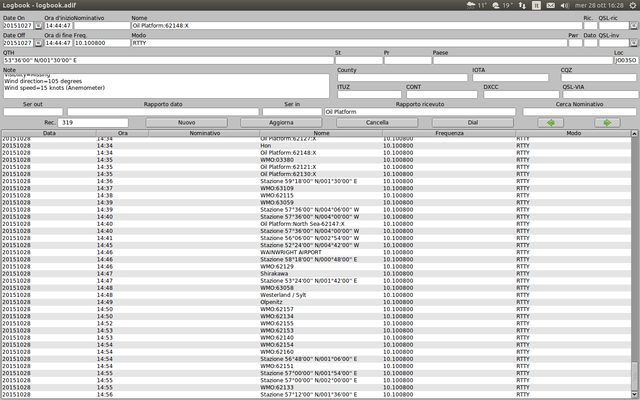Viewport: 640px width, 400px height.
Task: Open QSL-inv date picker icon
Action: pyautogui.click(x=634, y=43)
